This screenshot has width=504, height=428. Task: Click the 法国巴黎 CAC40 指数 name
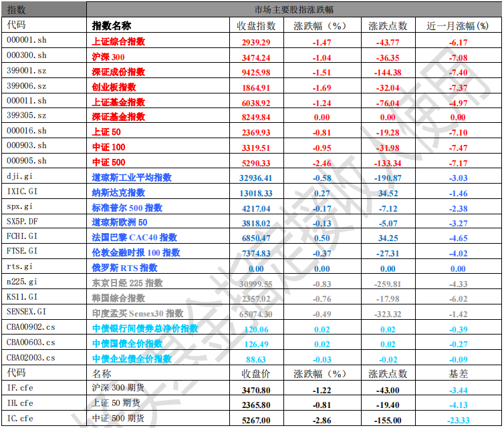point(134,238)
